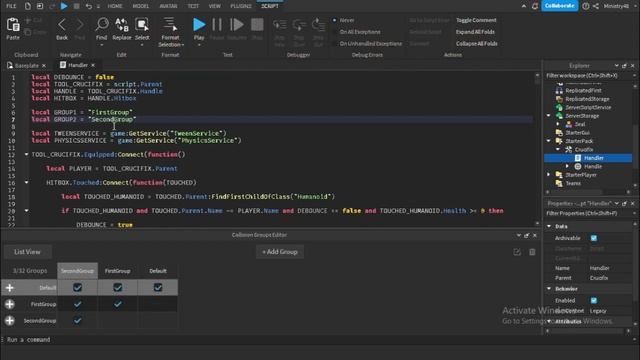The width and height of the screenshot is (640, 360).
Task: Click the help icon next to Collaborate
Action: 586,6
